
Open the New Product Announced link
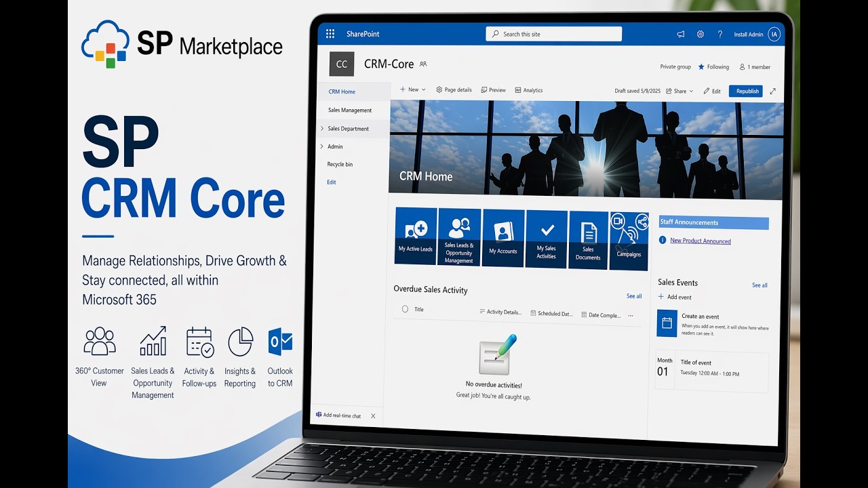click(x=701, y=241)
